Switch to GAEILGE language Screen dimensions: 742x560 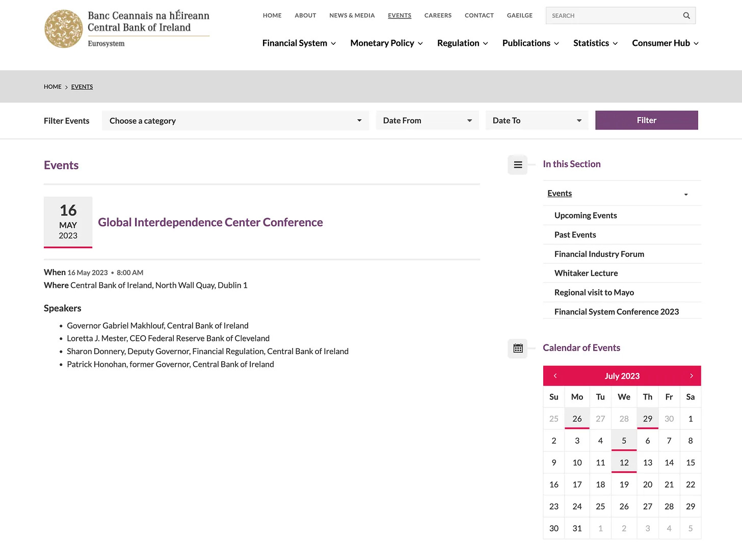(519, 16)
